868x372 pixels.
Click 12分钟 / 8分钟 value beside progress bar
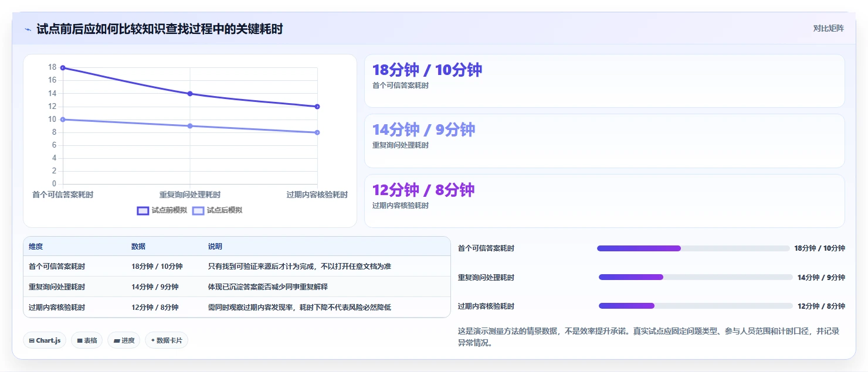821,306
